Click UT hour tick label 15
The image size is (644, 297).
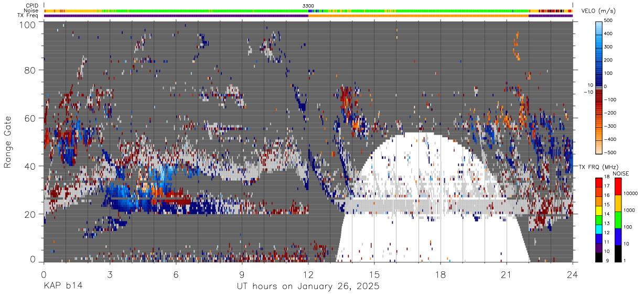click(x=374, y=274)
